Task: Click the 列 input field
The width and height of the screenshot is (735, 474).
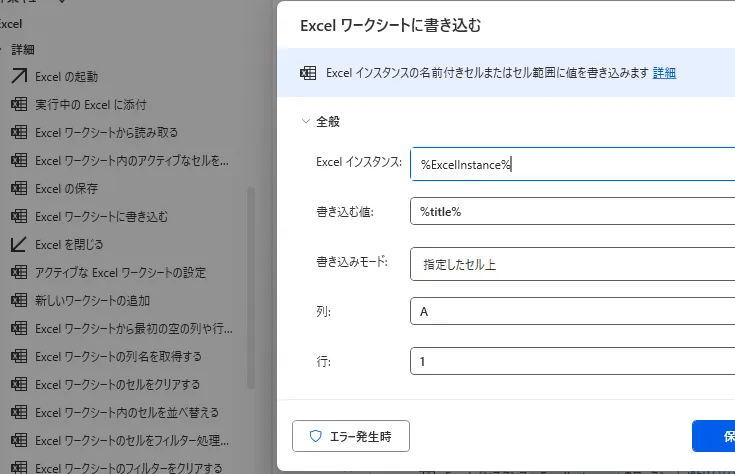Action: pyautogui.click(x=572, y=312)
